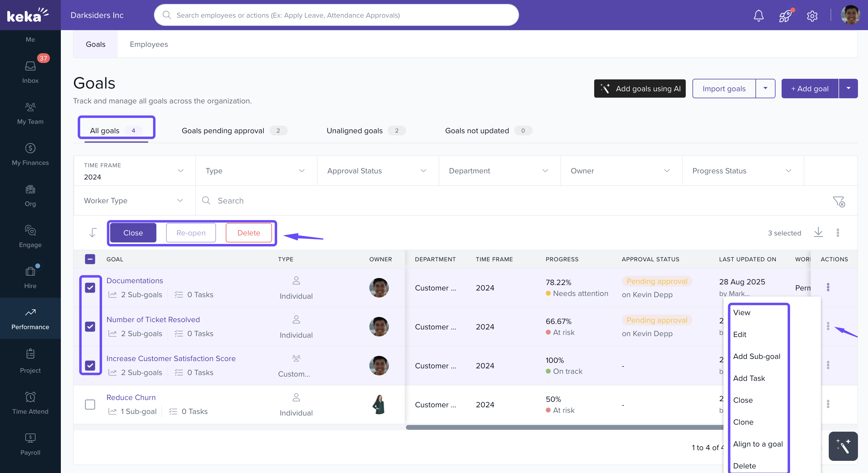This screenshot has width=868, height=473.
Task: Go to Engage module in sidebar
Action: [30, 236]
